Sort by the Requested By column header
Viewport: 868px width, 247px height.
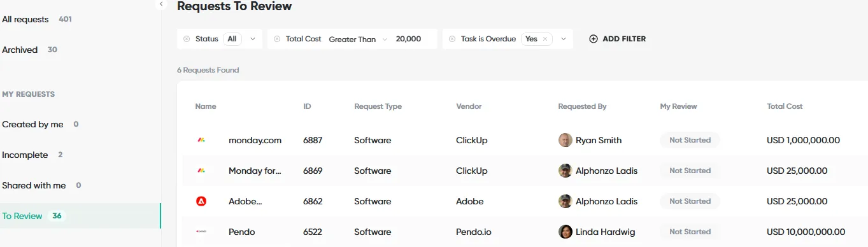point(582,106)
